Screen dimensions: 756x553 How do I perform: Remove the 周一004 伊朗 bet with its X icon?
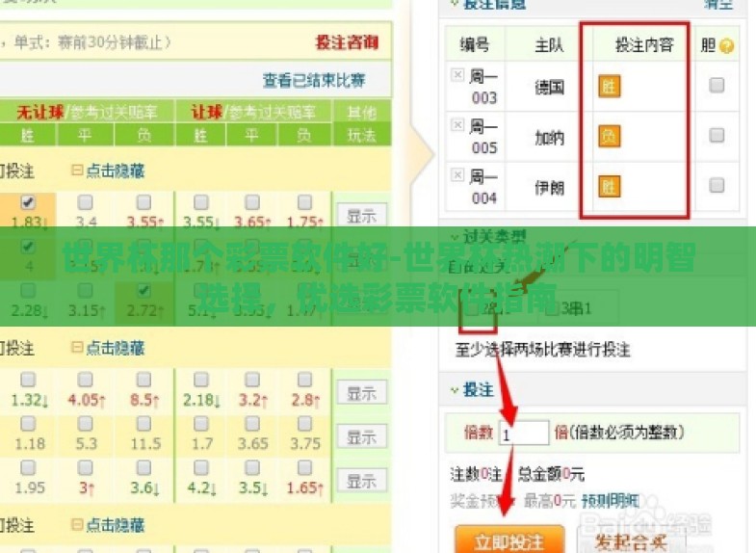pos(457,174)
